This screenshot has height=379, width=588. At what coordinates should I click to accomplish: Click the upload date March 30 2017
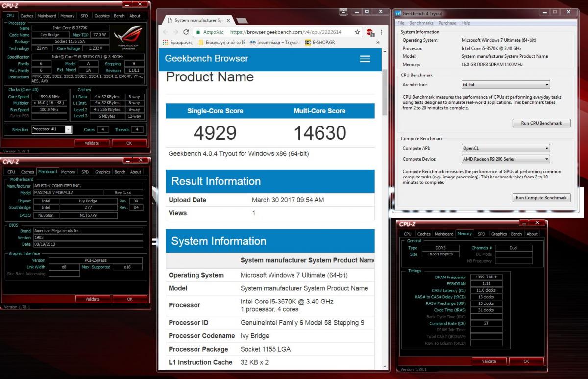[x=288, y=200]
